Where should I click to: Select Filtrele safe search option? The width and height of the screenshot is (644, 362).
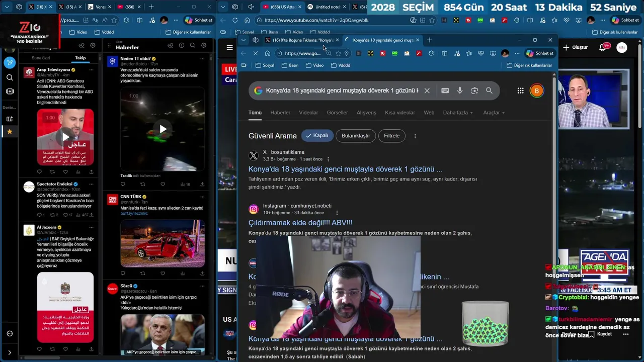point(391,136)
